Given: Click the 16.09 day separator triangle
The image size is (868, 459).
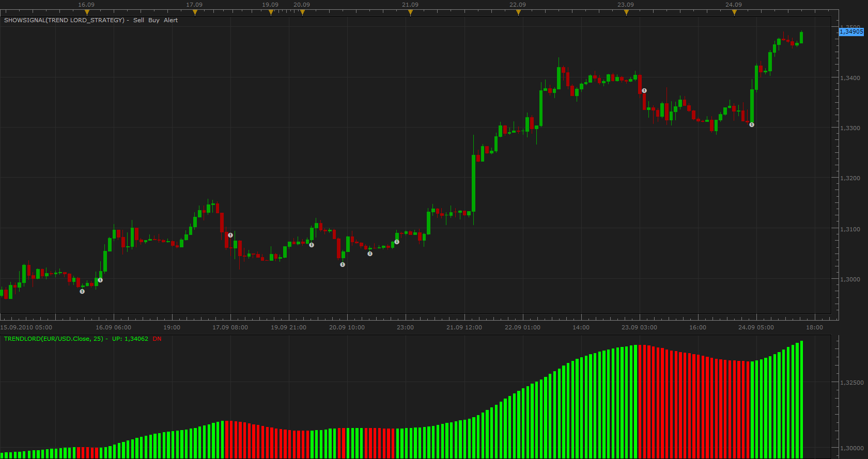Looking at the screenshot, I should click(87, 12).
